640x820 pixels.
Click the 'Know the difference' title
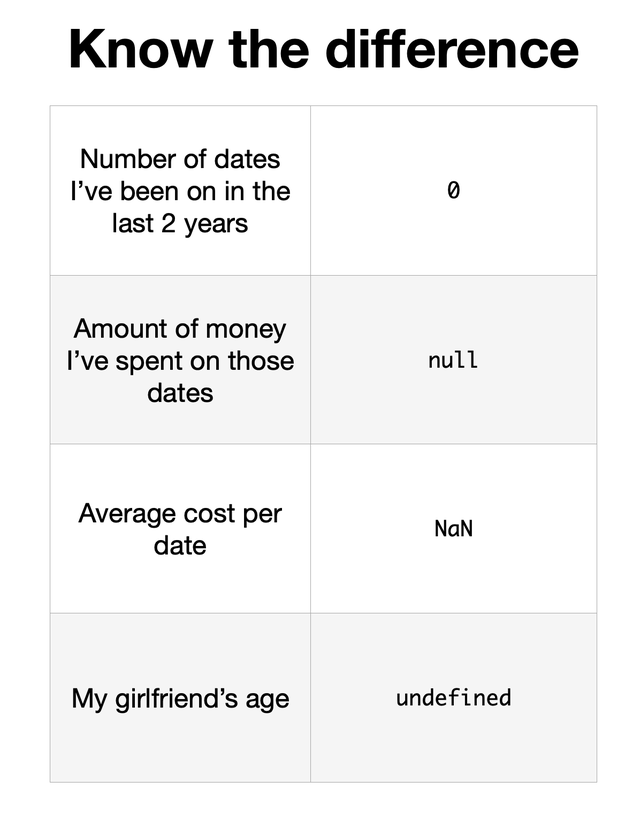pos(323,49)
